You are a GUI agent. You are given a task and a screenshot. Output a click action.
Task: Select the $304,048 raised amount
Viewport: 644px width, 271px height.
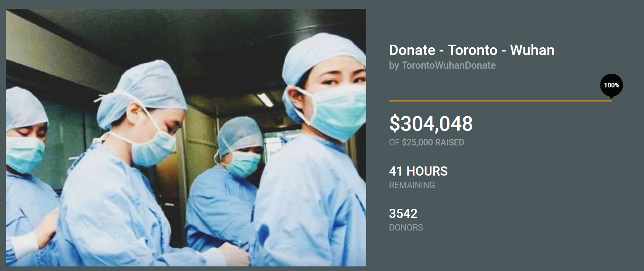[431, 123]
